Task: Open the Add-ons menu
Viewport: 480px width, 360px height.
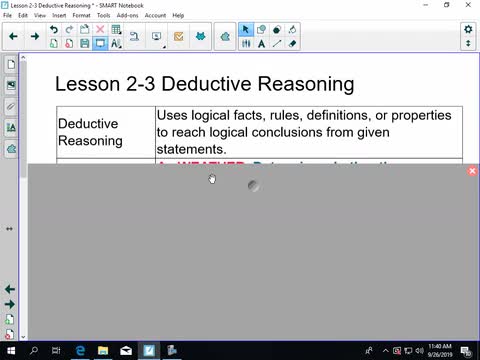Action: click(x=127, y=15)
